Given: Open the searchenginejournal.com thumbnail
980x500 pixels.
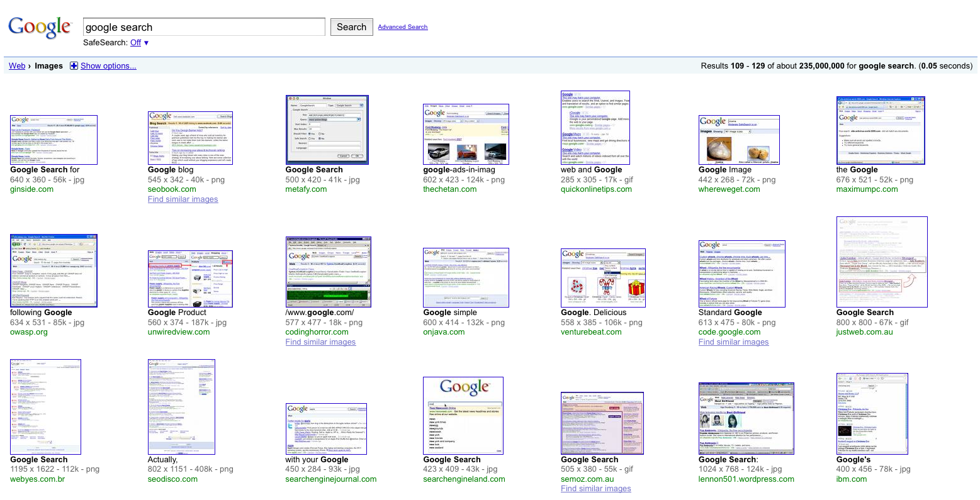Looking at the screenshot, I should [x=327, y=430].
